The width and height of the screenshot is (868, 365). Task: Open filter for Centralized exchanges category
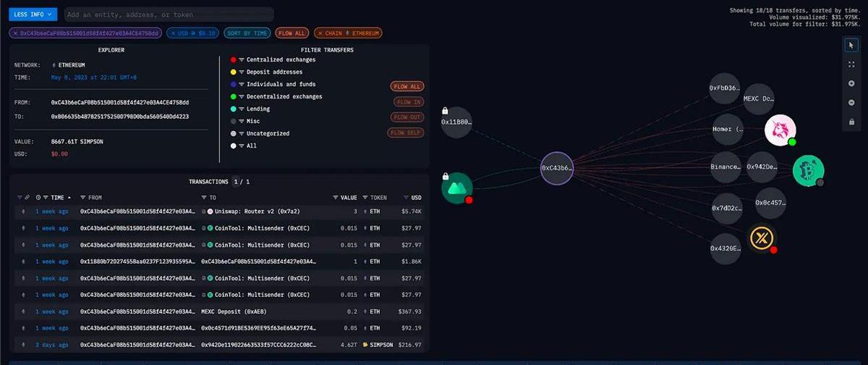[x=242, y=59]
